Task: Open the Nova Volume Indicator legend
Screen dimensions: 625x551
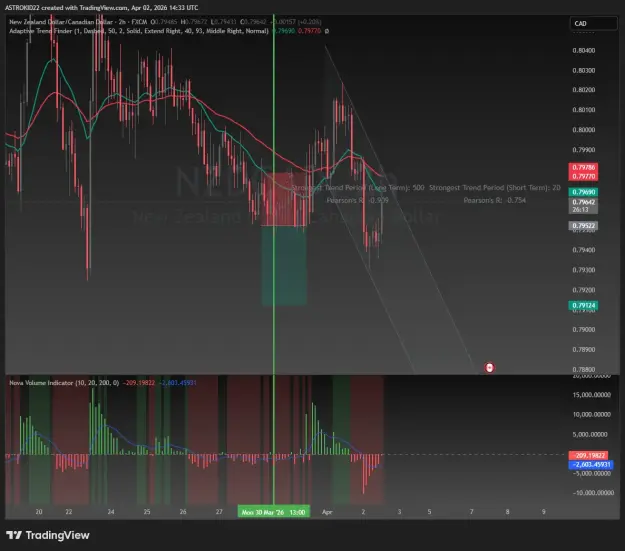Action: coord(64,383)
